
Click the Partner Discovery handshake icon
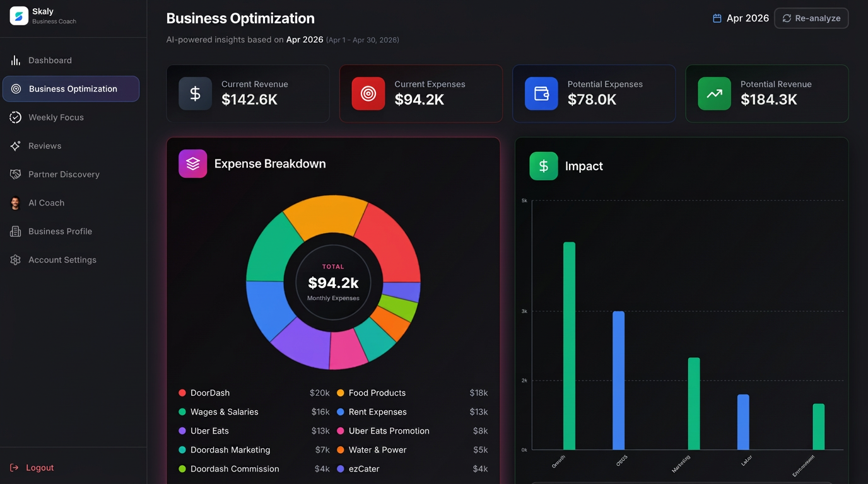coord(16,175)
